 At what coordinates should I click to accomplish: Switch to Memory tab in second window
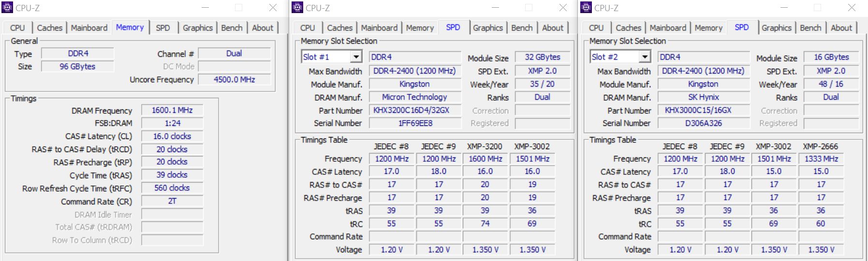pos(420,28)
